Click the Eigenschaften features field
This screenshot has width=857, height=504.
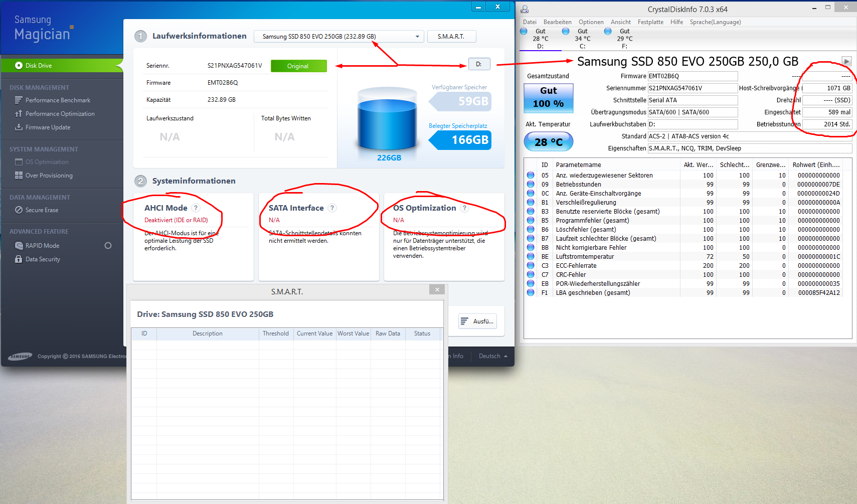(750, 148)
